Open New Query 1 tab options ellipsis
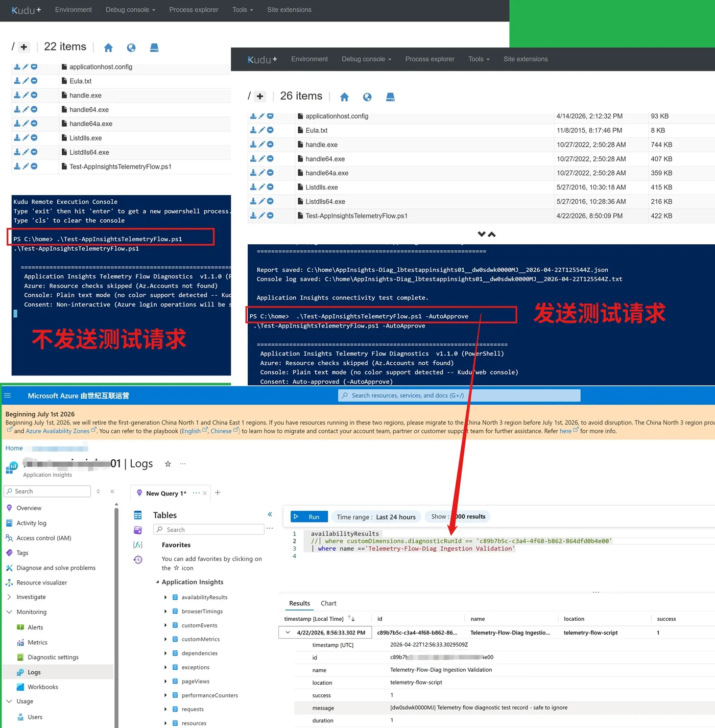 tap(196, 493)
